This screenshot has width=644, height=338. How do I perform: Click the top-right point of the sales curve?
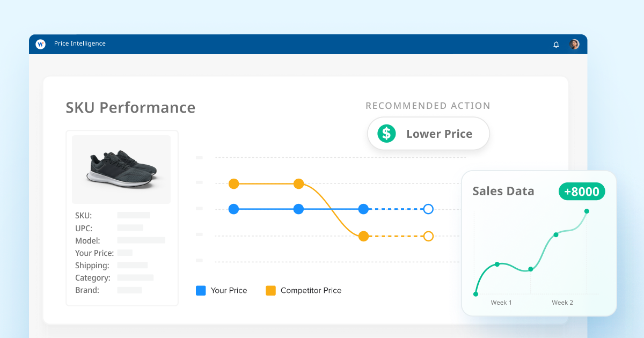[587, 211]
